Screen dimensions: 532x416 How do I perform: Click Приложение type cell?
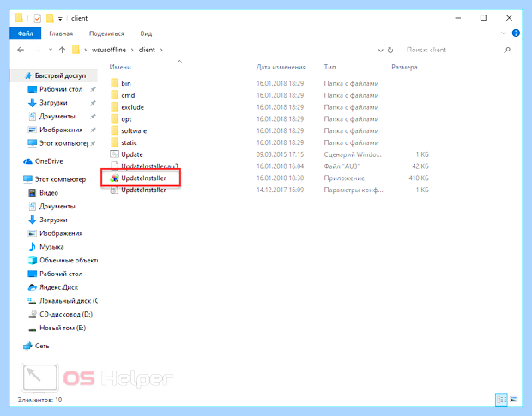344,178
